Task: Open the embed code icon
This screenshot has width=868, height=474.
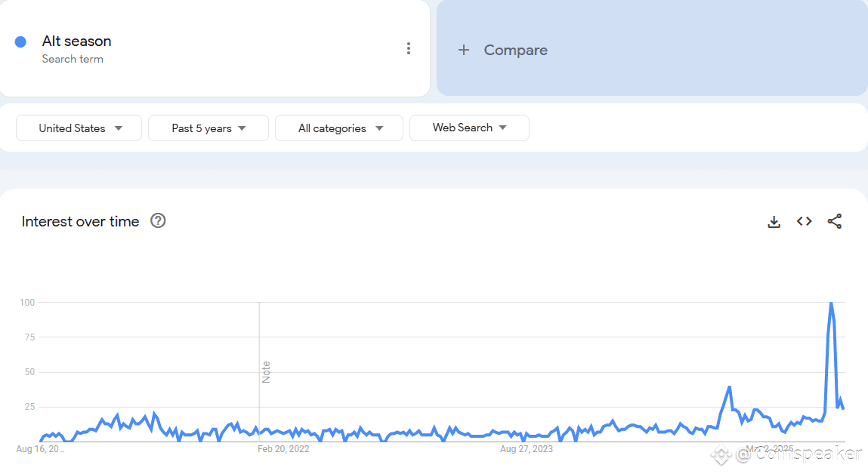Action: click(x=805, y=221)
